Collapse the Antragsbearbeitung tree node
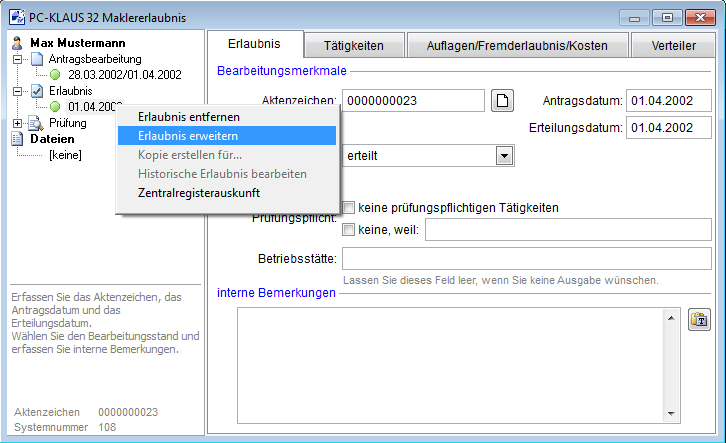 (x=17, y=59)
